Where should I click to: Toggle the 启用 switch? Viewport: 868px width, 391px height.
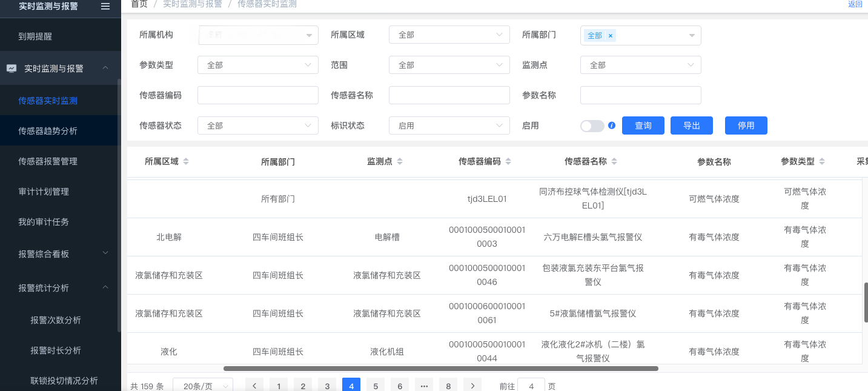pyautogui.click(x=592, y=125)
